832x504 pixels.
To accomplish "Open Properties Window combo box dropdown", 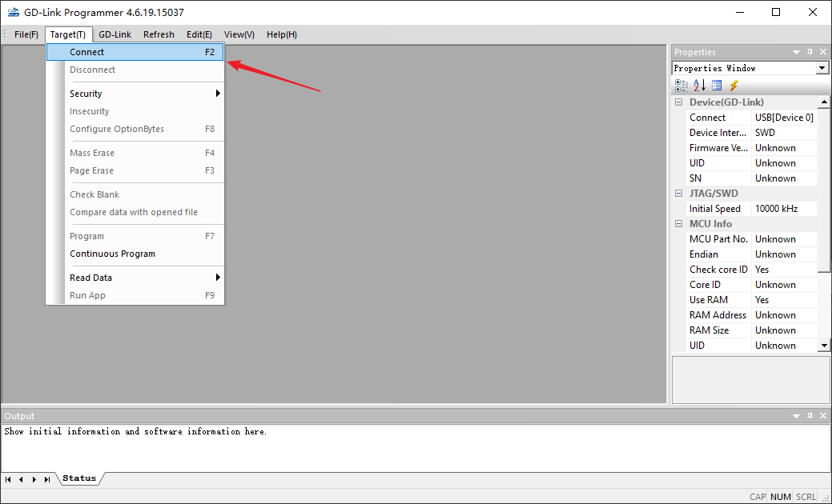I will click(822, 68).
